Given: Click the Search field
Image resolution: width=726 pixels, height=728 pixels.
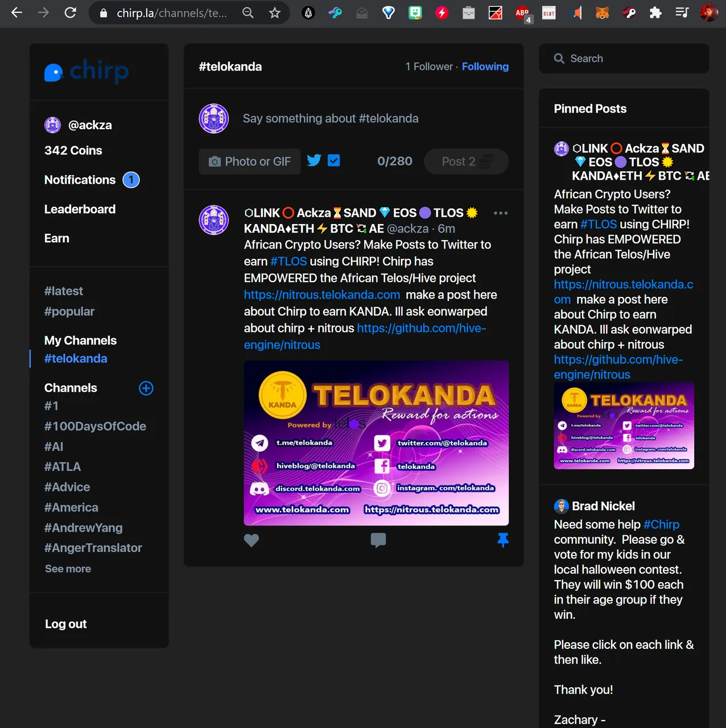Looking at the screenshot, I should pos(624,59).
